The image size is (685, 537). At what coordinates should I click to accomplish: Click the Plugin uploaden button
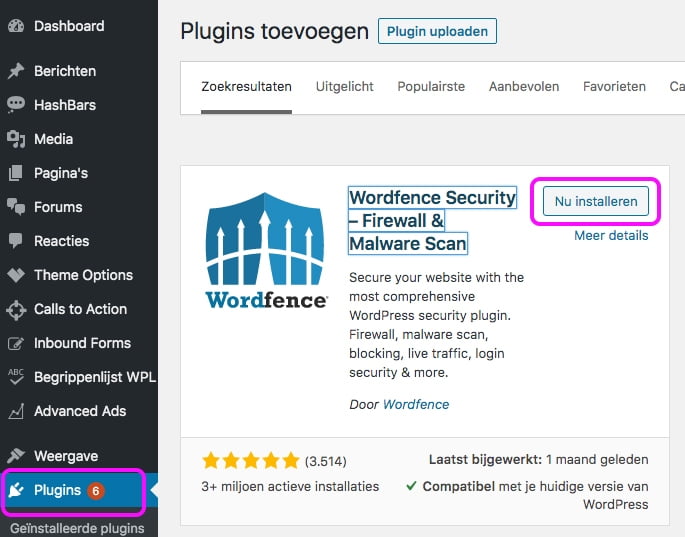437,31
